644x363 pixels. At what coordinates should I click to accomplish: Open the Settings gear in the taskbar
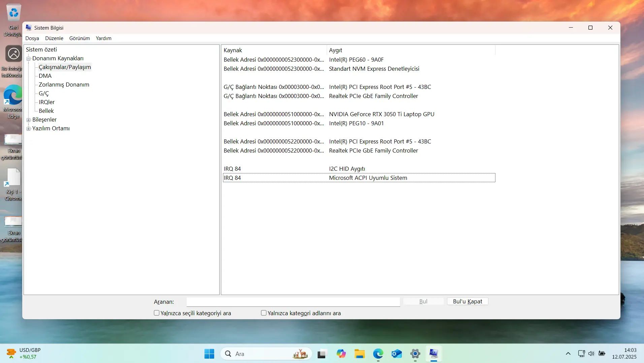click(x=415, y=354)
